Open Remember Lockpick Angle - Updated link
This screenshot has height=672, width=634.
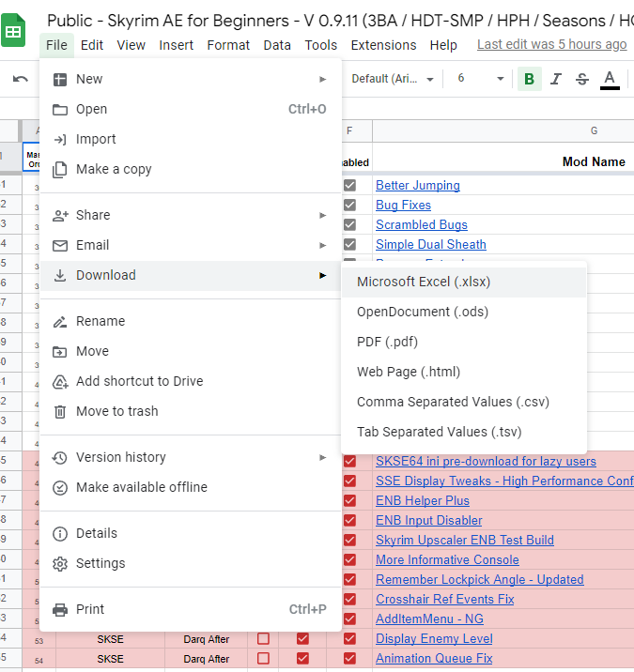point(480,579)
